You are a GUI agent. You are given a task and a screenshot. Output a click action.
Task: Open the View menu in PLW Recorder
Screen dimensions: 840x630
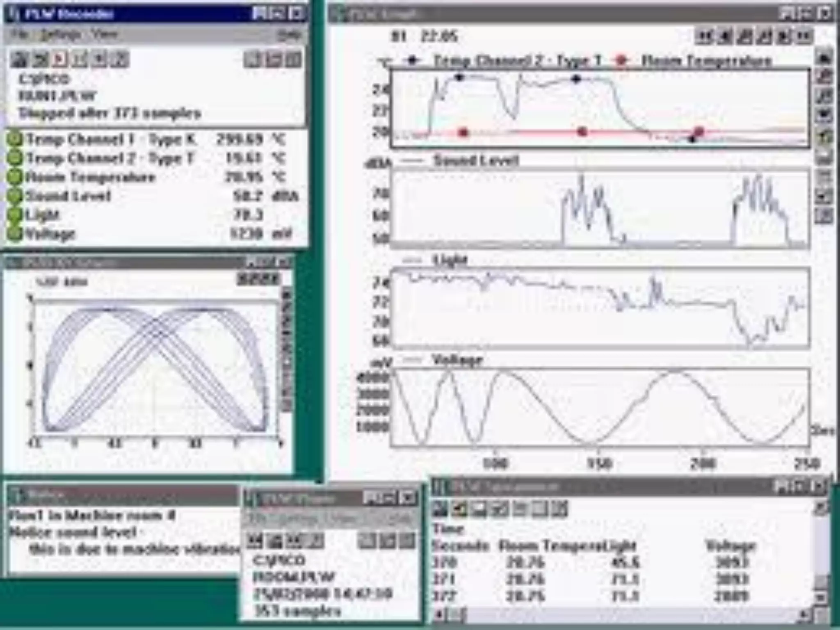click(104, 34)
